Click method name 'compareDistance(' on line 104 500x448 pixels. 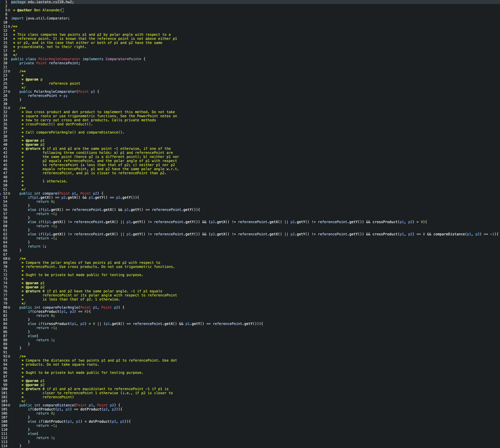pos(59,405)
